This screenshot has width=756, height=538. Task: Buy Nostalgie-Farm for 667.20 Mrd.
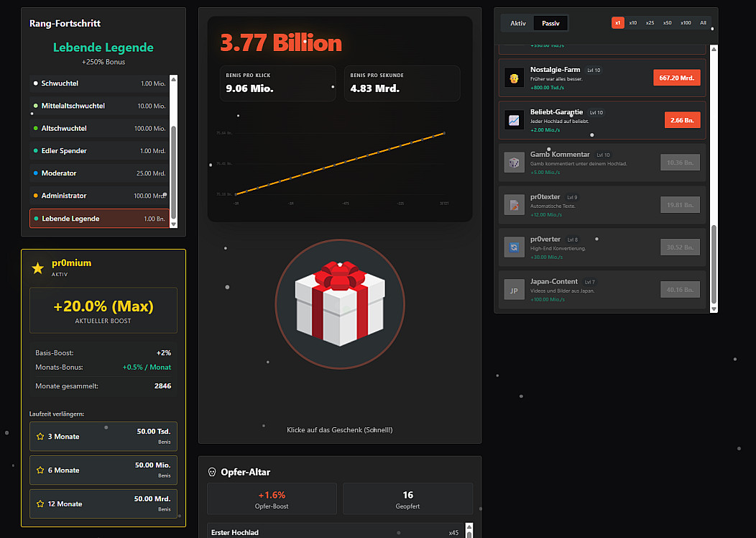676,78
